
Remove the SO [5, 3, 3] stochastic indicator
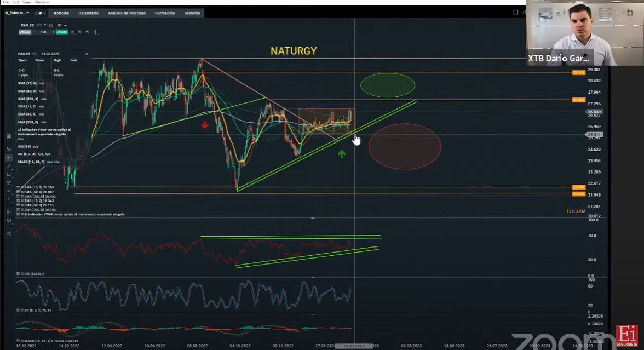coord(22,310)
